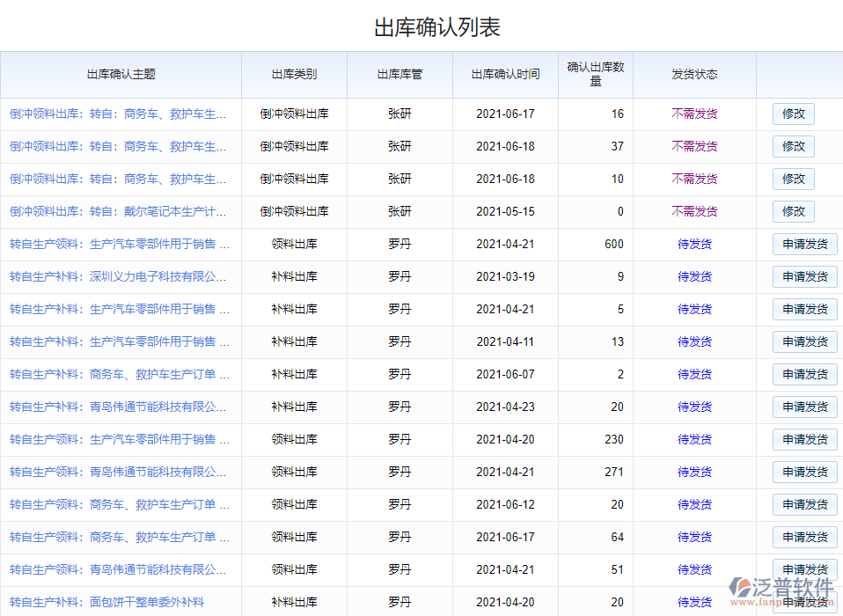
Task: Open 转自生产领料 link dated 2021-04-20
Action: (x=118, y=440)
